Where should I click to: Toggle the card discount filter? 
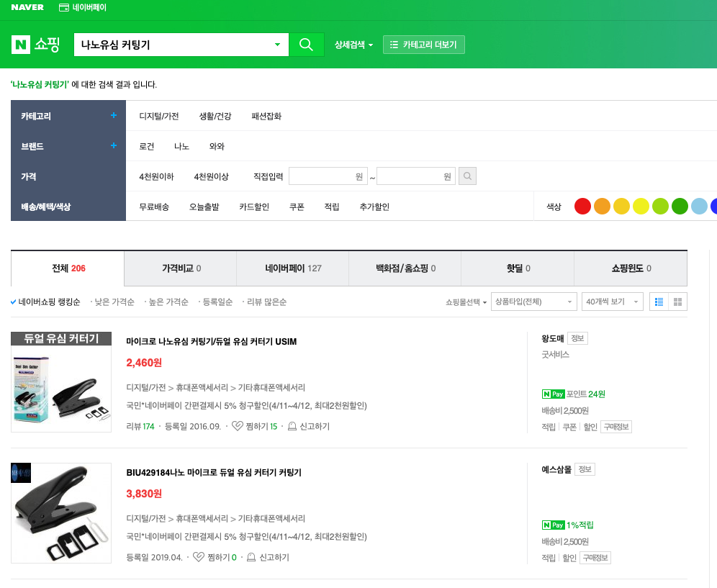coord(254,207)
